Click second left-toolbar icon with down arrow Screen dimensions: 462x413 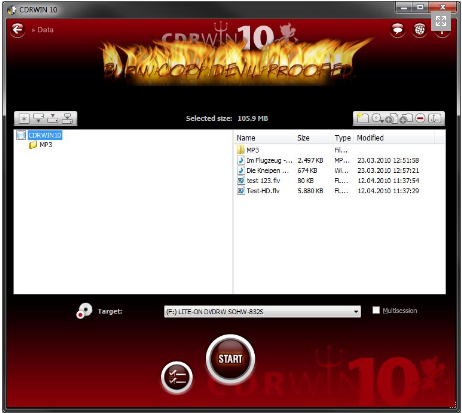39,118
